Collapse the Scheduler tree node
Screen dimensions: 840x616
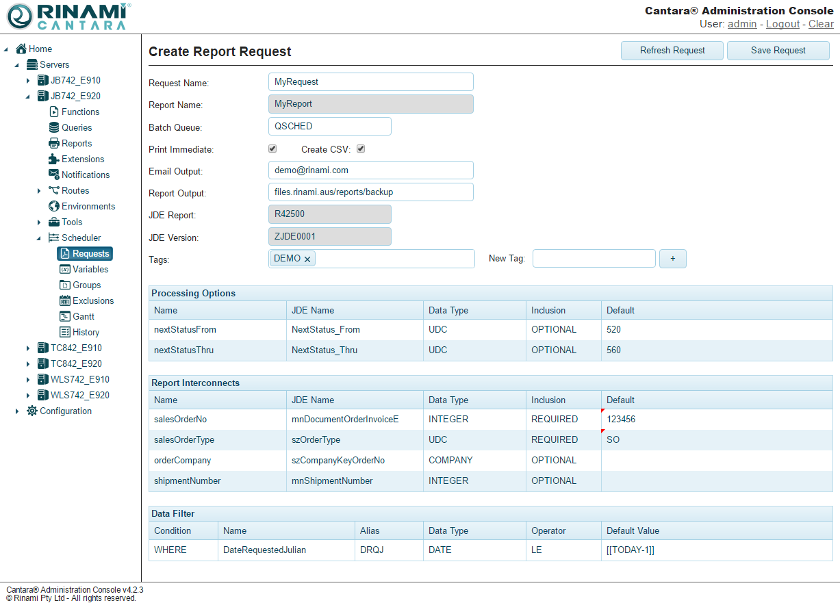pyautogui.click(x=39, y=238)
